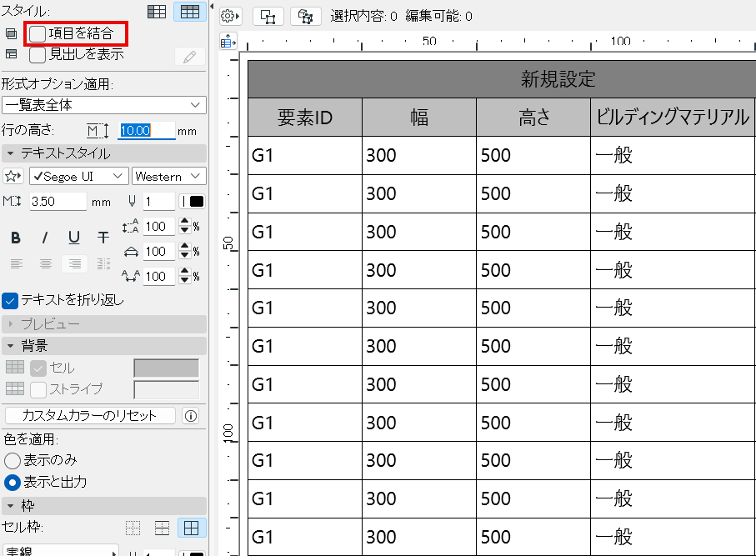The width and height of the screenshot is (756, 556).
Task: Open the 一覧表全体 format option dropdown
Action: click(103, 105)
